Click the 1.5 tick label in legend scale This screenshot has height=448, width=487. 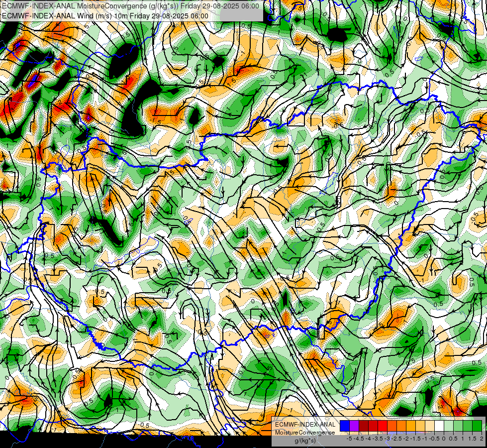[x=473, y=439]
